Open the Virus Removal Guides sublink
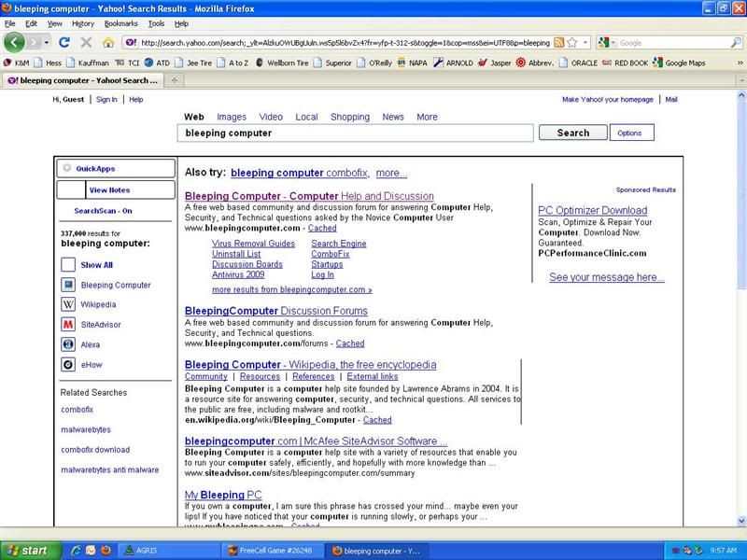 click(253, 244)
